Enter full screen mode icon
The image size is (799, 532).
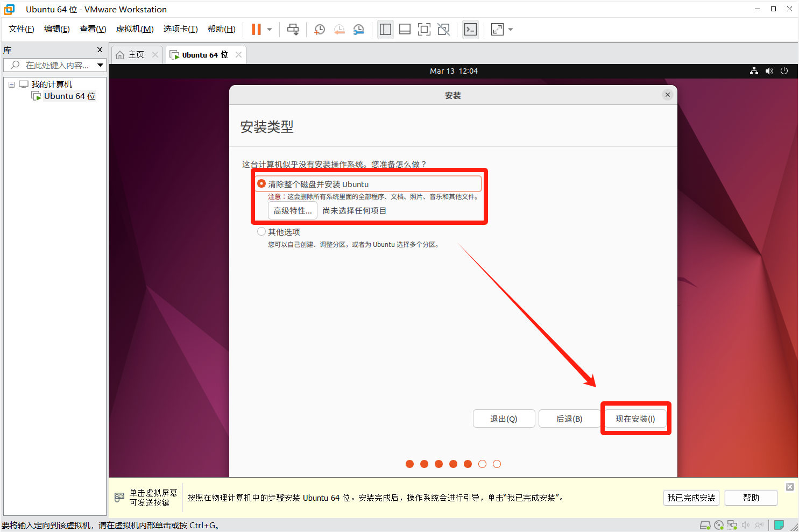tap(424, 30)
